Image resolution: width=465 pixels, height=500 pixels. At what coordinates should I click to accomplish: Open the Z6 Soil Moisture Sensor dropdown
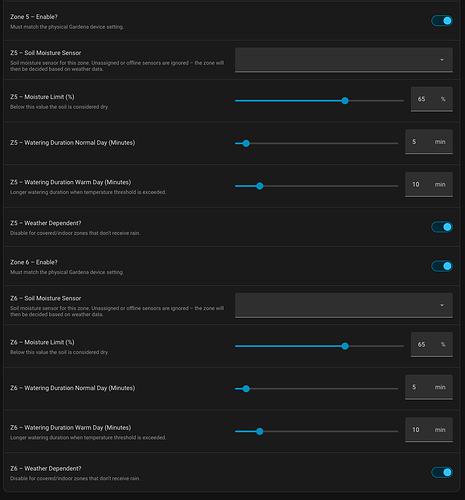(344, 305)
